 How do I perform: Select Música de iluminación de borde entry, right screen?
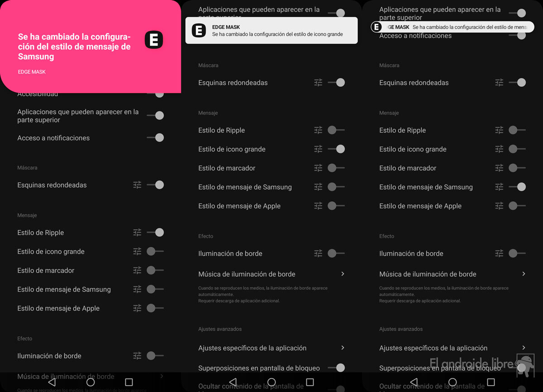coord(428,274)
